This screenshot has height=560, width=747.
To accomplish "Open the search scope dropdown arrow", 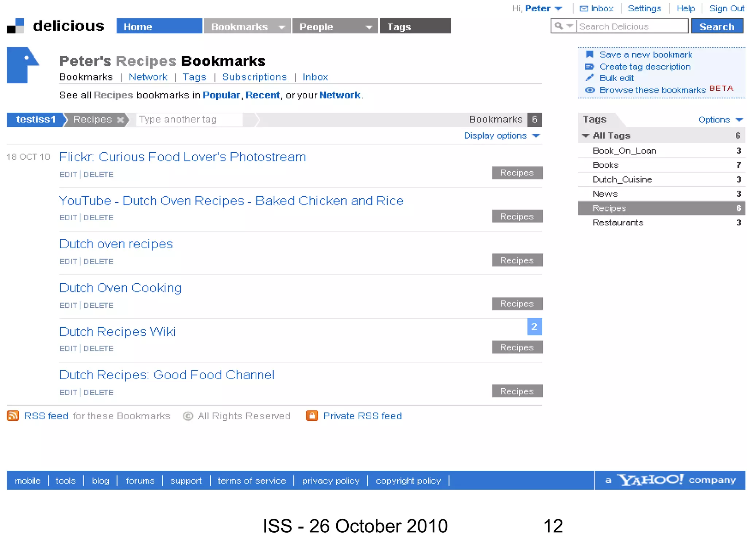I will click(570, 26).
